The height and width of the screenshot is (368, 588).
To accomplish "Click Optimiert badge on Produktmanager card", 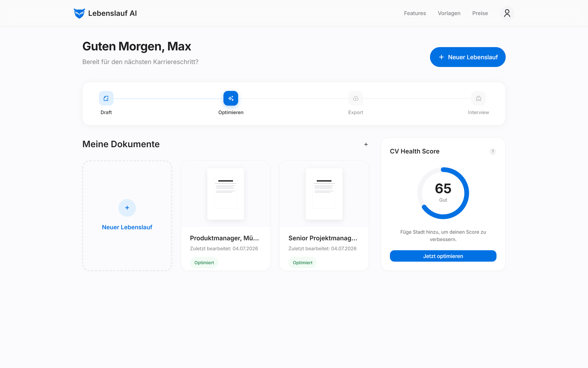I will 204,263.
